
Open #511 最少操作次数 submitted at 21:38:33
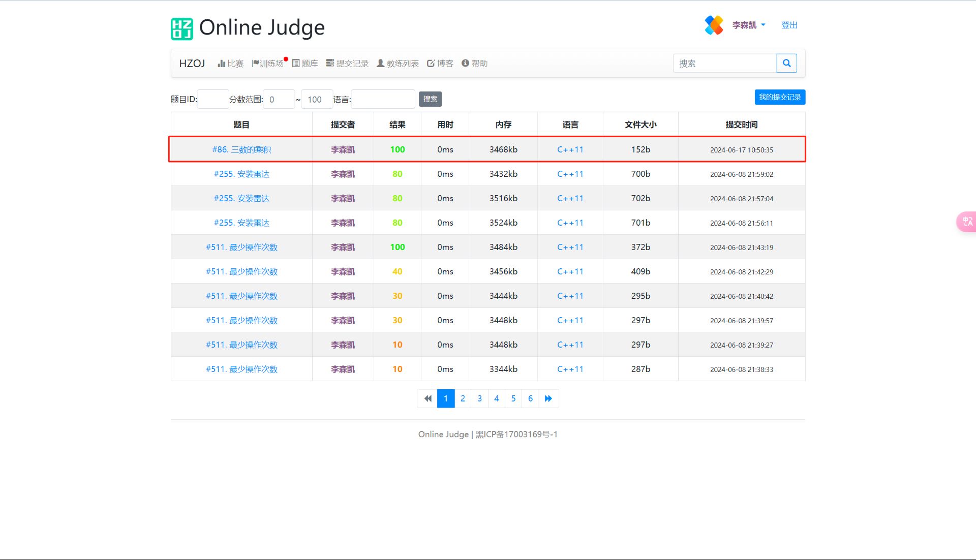coord(241,369)
